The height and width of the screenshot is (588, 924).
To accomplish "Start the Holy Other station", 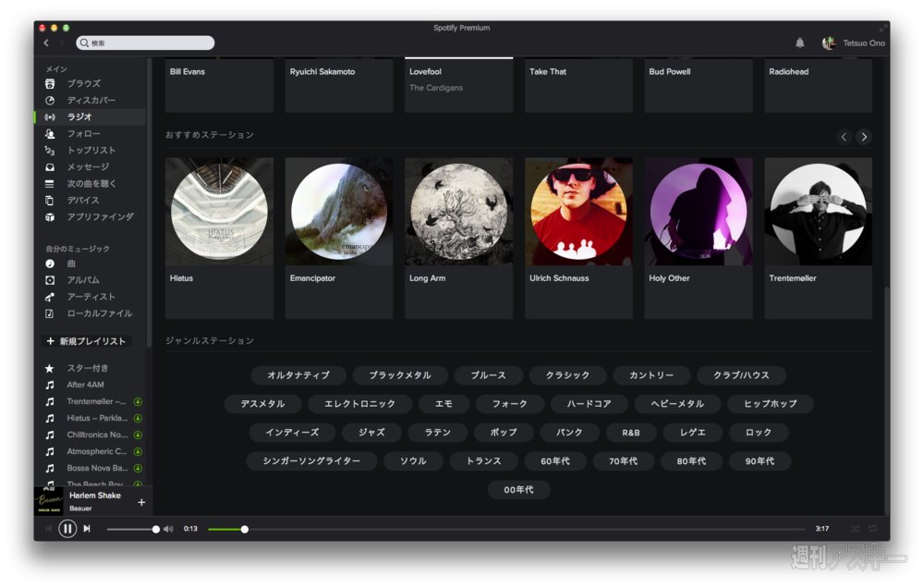I will click(x=699, y=239).
